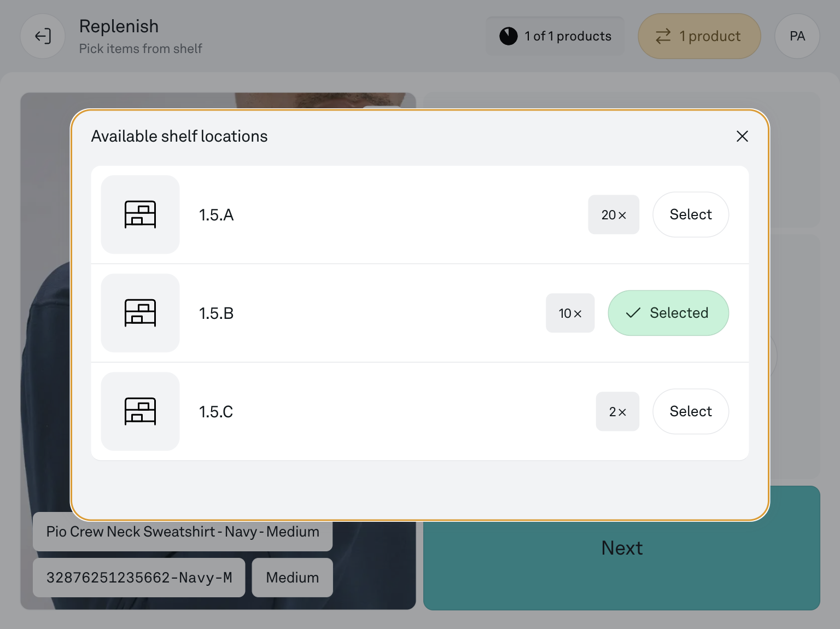Click the 10× quantity badge

tap(570, 313)
